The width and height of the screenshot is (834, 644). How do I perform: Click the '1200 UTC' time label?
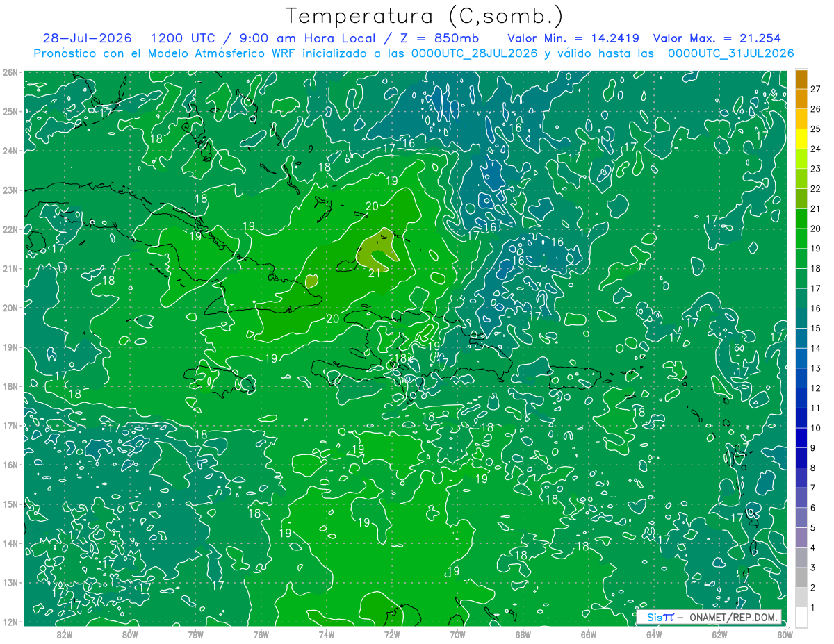pyautogui.click(x=183, y=38)
